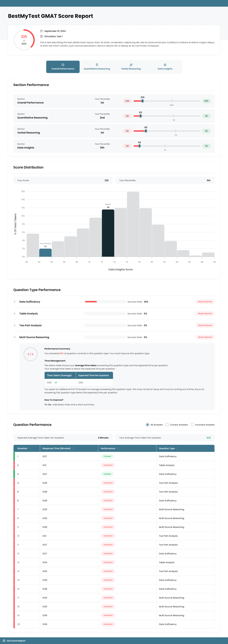This screenshot has width=228, height=644.
Task: Click the Expected Time Per Question 2:00 cell
Action: tap(94, 382)
